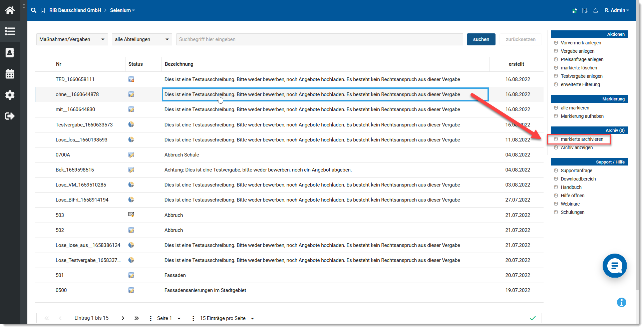Open the chat support bubble
The image size is (644, 329).
(614, 266)
